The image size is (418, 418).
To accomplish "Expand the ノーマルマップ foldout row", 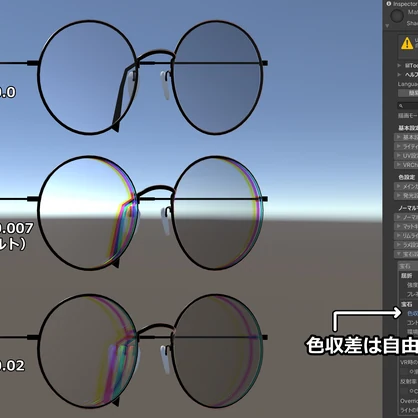I will (406, 217).
